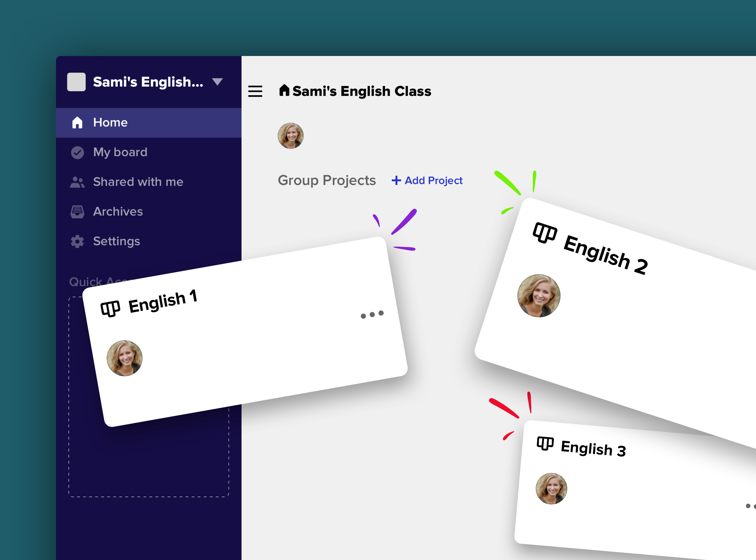
Task: Select the Home sidebar item
Action: pyautogui.click(x=110, y=123)
